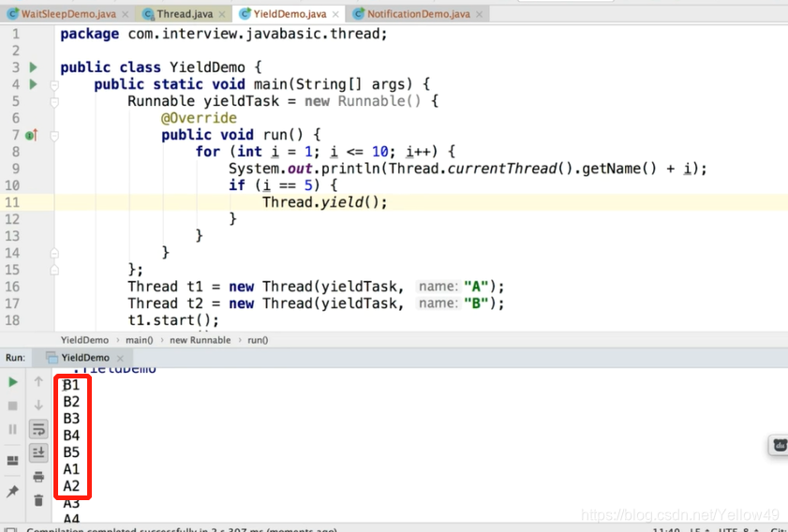This screenshot has width=788, height=532.
Task: Switch to the WaitSleepDemo.java tab
Action: click(67, 14)
